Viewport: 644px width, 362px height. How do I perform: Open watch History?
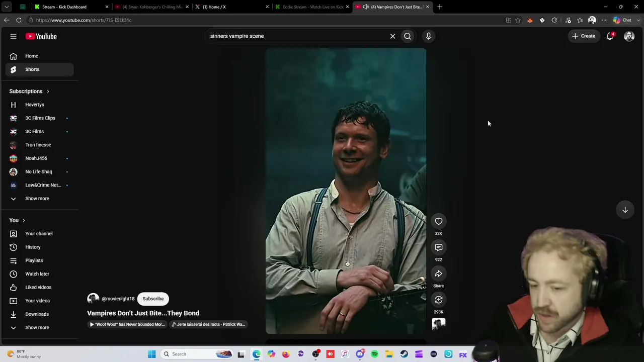tap(39, 247)
